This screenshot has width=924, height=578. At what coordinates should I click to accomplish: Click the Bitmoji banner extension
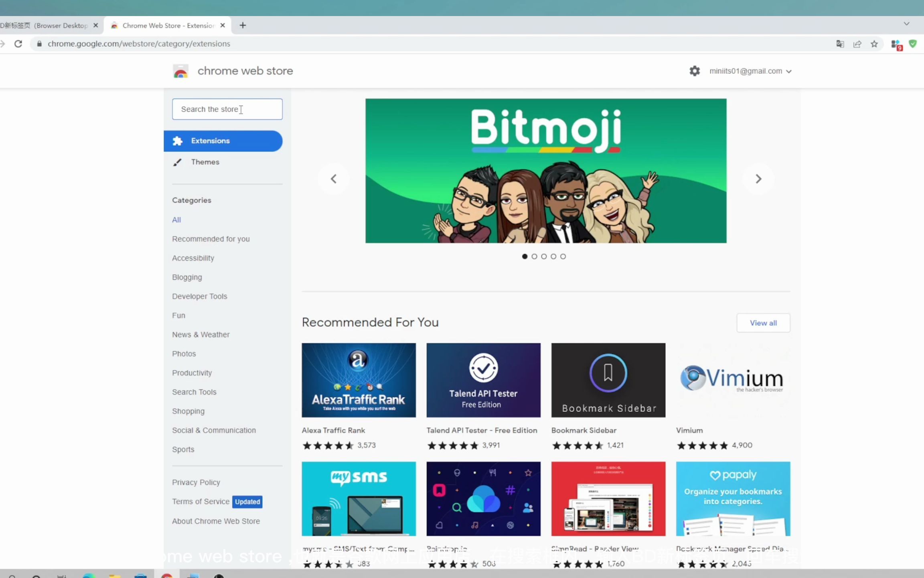545,171
